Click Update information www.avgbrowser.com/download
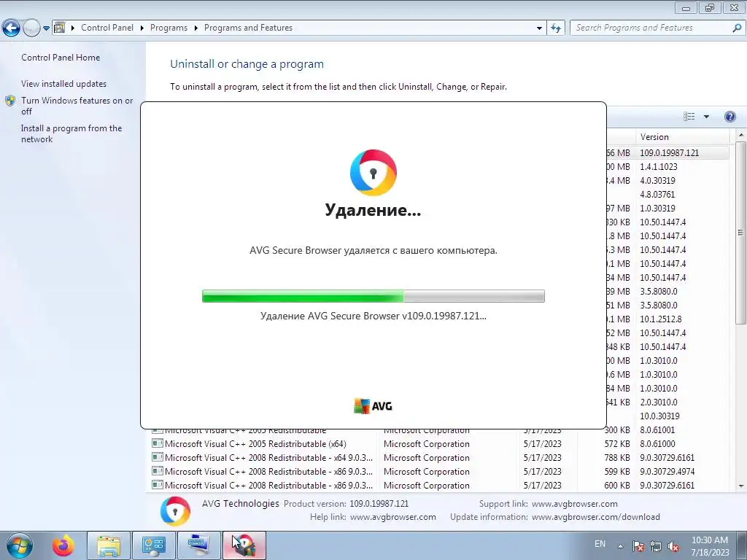Screen dimensions: 747x560 pos(596,517)
